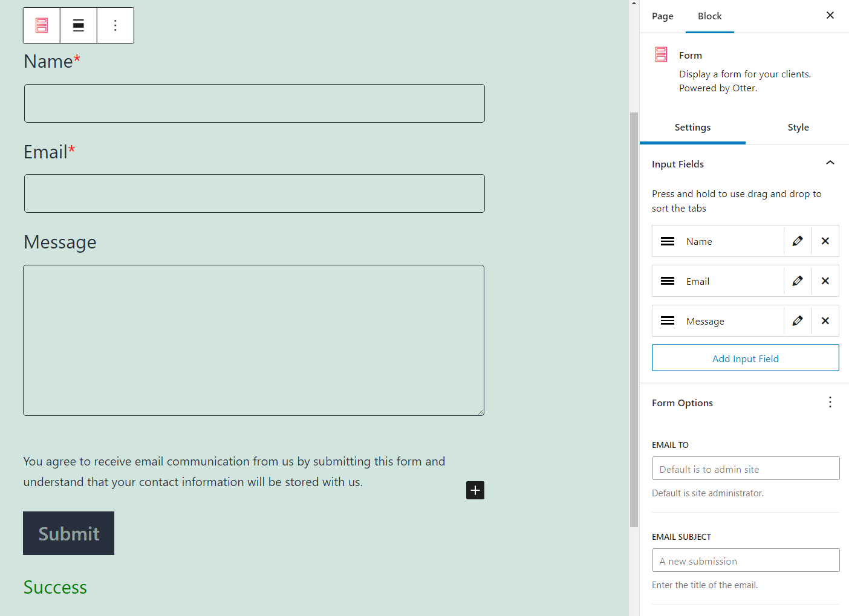849x616 pixels.
Task: Edit the Name field with the pencil icon
Action: tap(797, 241)
